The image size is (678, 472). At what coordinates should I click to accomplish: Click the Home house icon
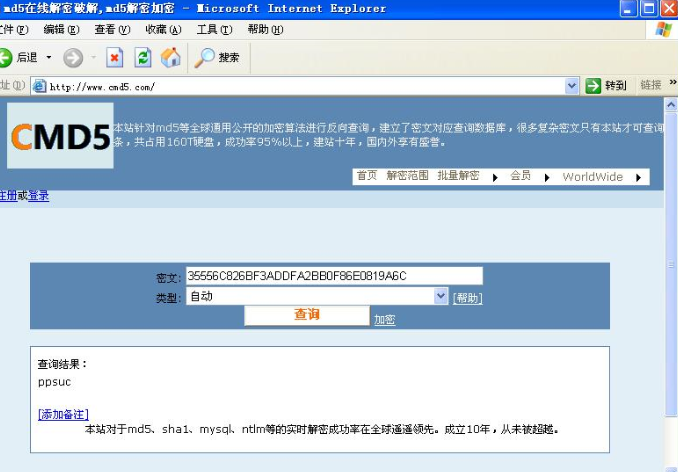point(170,57)
